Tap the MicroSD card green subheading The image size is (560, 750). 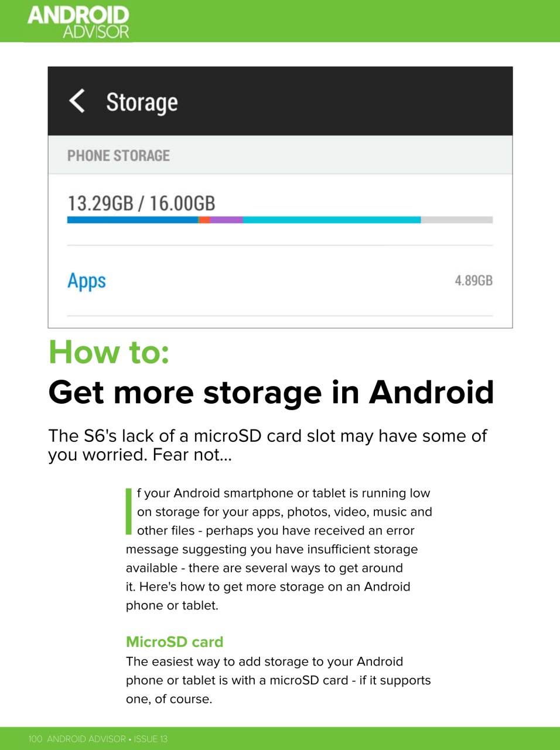point(174,642)
